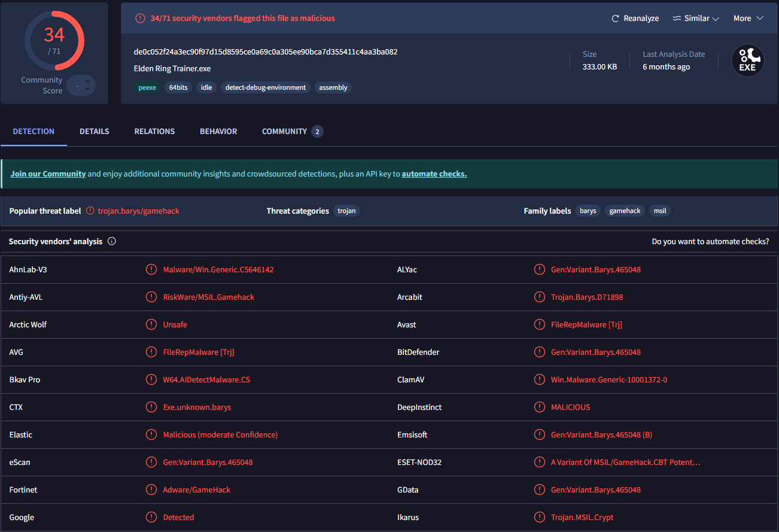Click the Reanalyze refresh icon

(x=615, y=19)
